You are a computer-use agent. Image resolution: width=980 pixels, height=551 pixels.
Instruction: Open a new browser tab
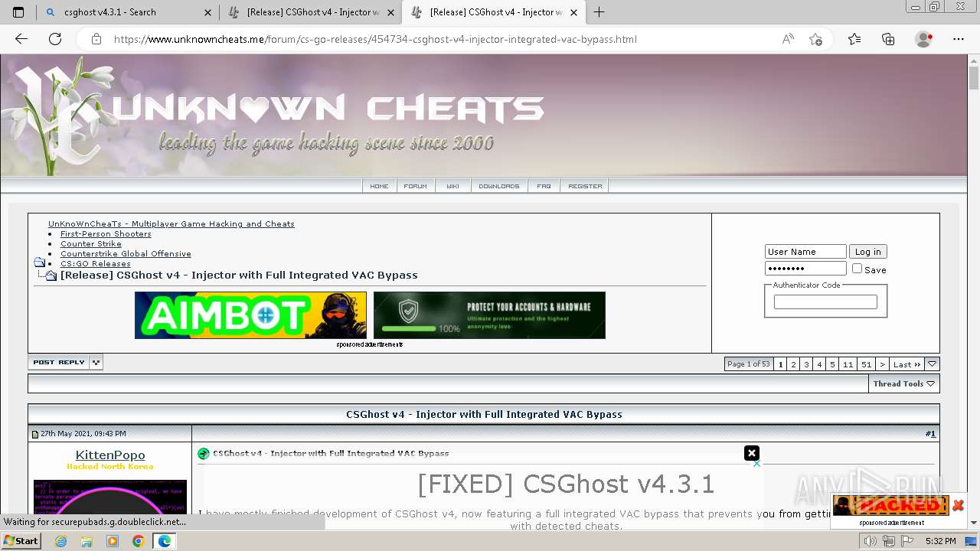[599, 12]
